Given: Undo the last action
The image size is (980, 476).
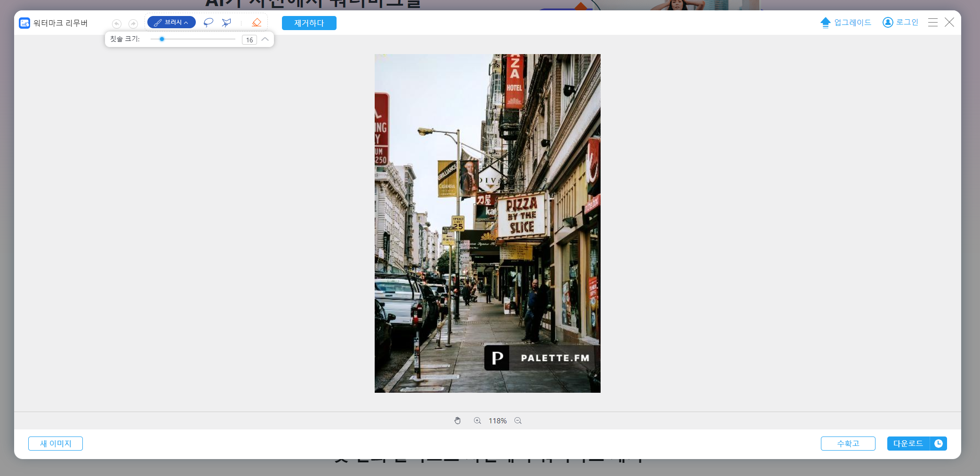Looking at the screenshot, I should (117, 24).
